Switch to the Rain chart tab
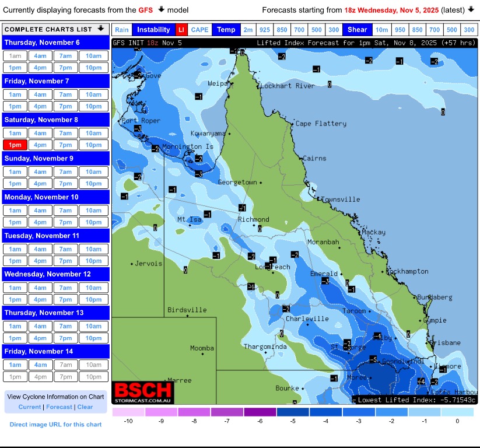This screenshot has width=480, height=448. (x=121, y=30)
